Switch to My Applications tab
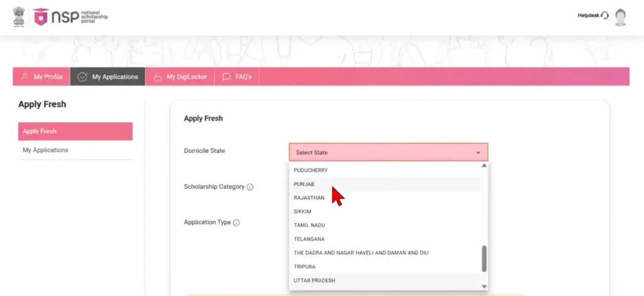This screenshot has width=644, height=296. [x=108, y=77]
